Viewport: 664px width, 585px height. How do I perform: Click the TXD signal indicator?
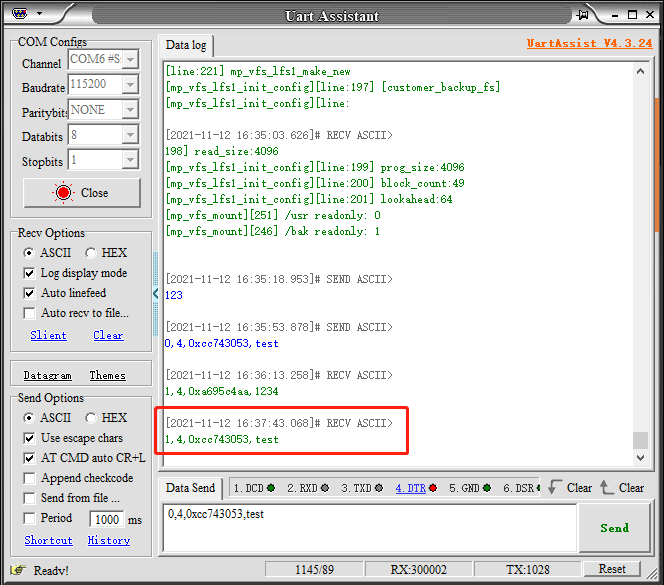pos(362,488)
